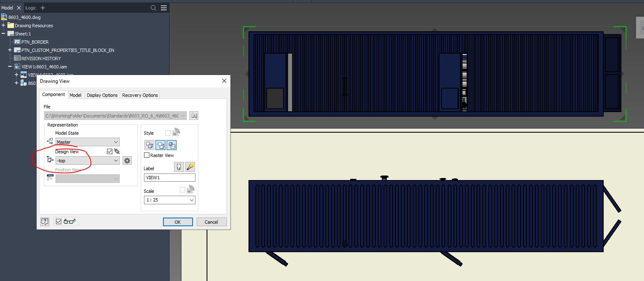The image size is (644, 281).
Task: Click inside the VIEW1 label field
Action: [169, 177]
